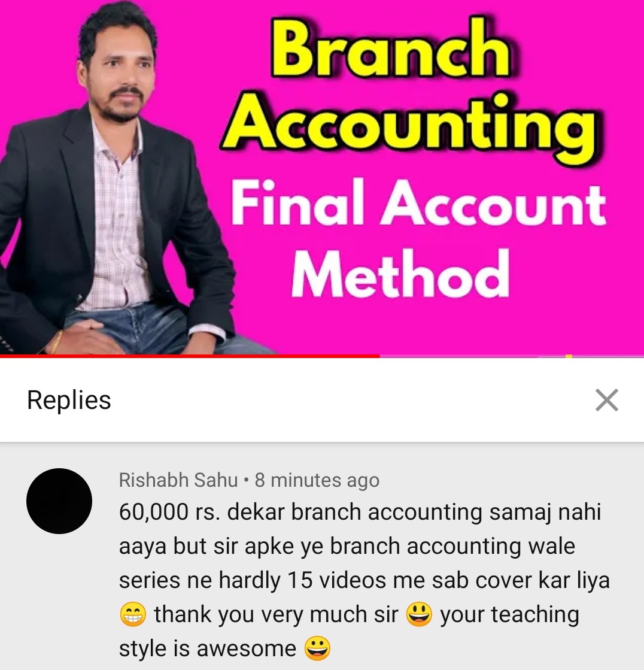Viewport: 644px width, 670px height.
Task: Tap the comment line starting 'series ne hardly'
Action: pyautogui.click(x=364, y=580)
